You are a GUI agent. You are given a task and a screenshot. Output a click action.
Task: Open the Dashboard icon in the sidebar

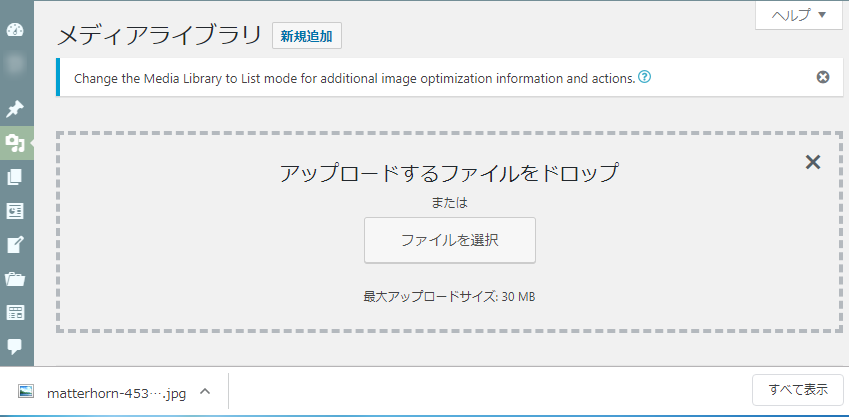(x=15, y=30)
